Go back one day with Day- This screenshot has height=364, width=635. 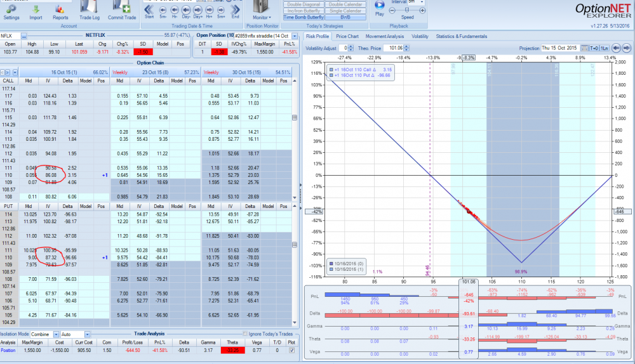(186, 10)
